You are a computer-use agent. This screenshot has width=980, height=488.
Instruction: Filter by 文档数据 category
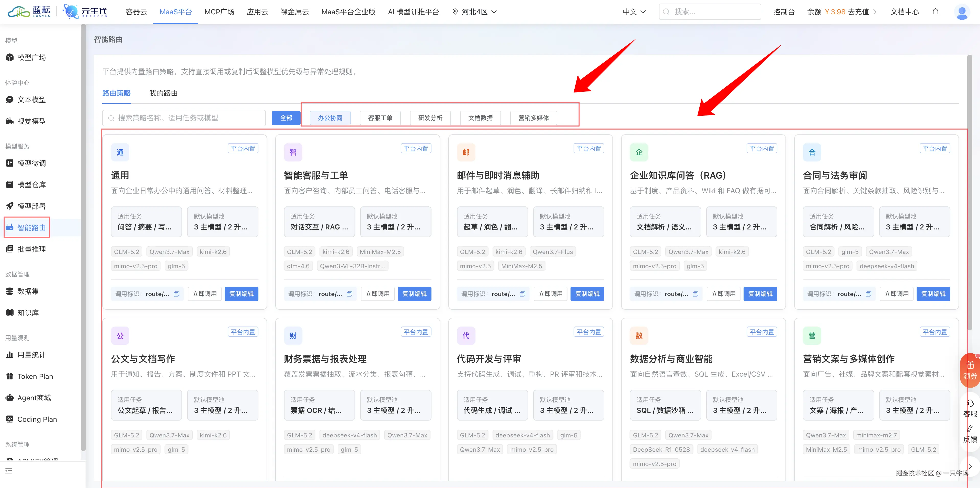coord(481,118)
